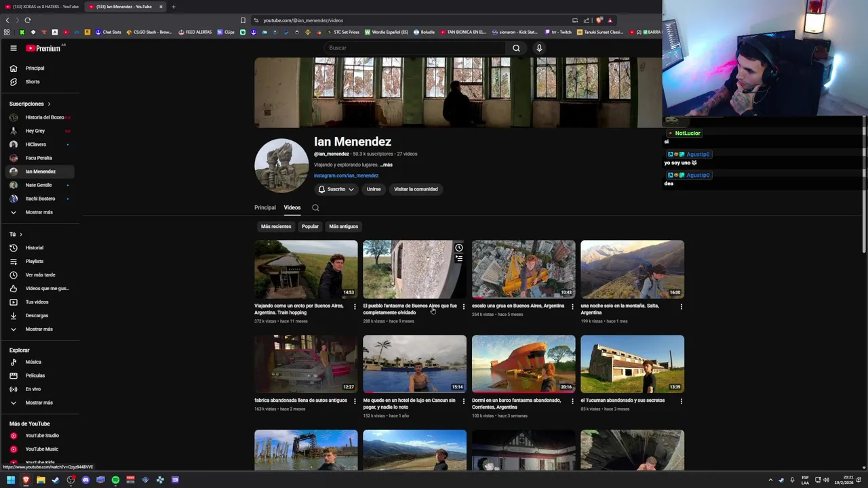Sort by Más antiguos chip
Image resolution: width=868 pixels, height=488 pixels.
(343, 226)
